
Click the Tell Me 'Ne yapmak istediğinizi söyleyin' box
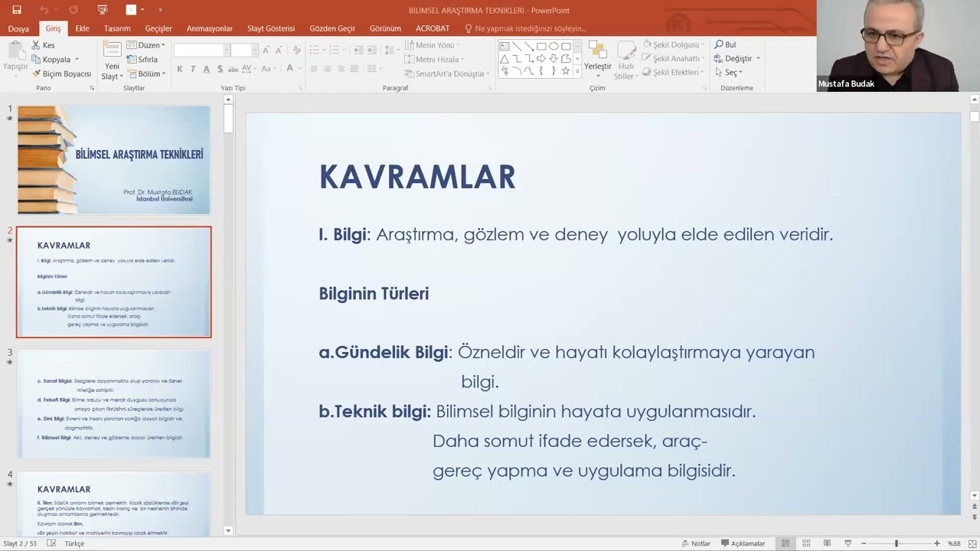click(x=525, y=28)
